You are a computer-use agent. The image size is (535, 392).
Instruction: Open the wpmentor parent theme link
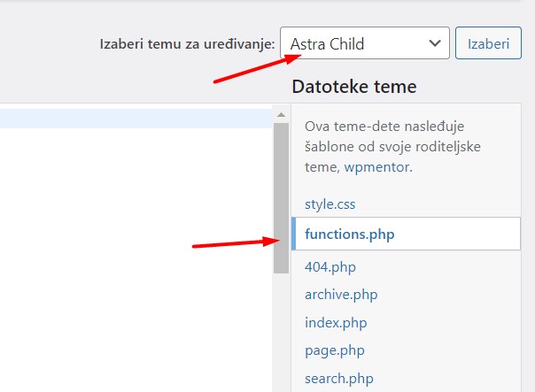(376, 167)
